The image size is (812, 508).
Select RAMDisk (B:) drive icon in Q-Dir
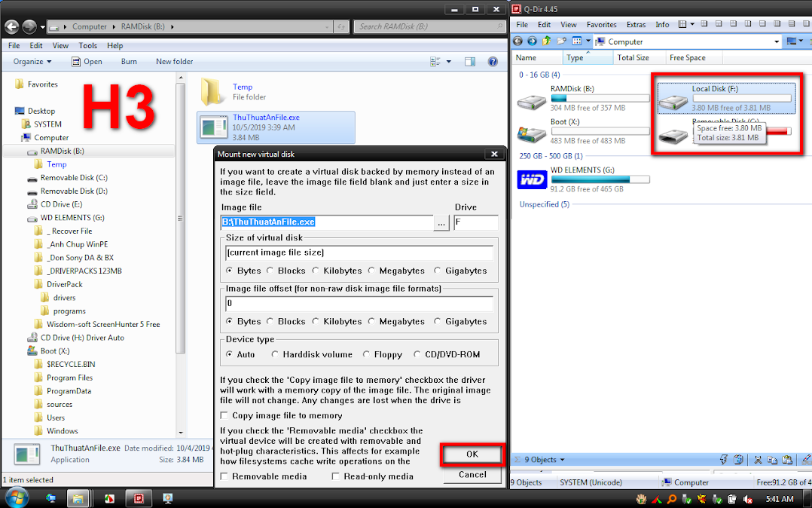532,101
